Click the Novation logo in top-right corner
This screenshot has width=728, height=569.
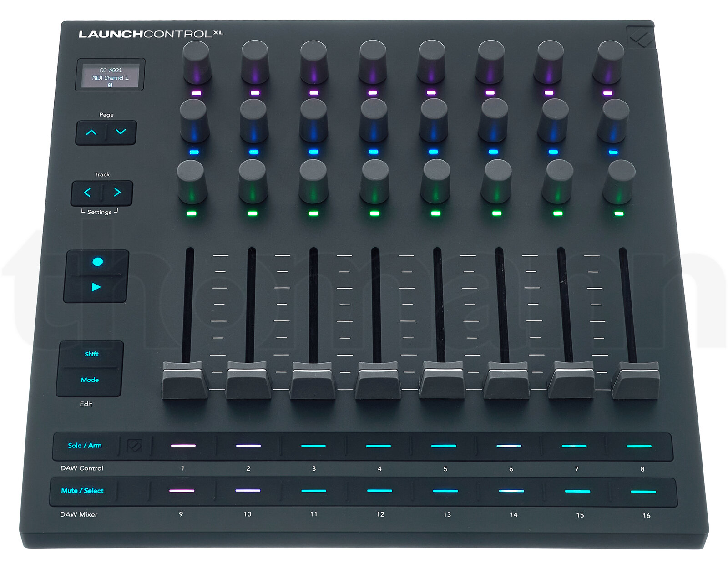(641, 37)
